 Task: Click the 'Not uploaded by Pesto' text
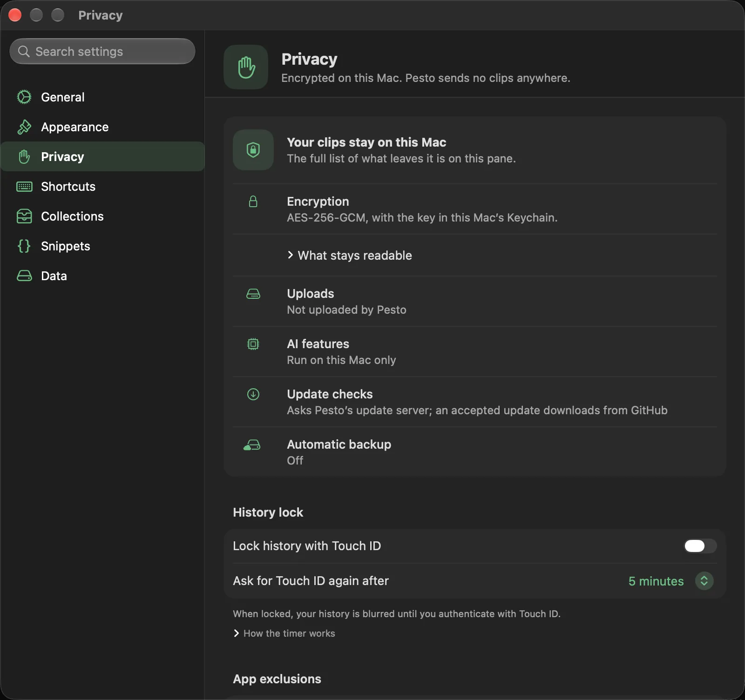[x=346, y=310]
